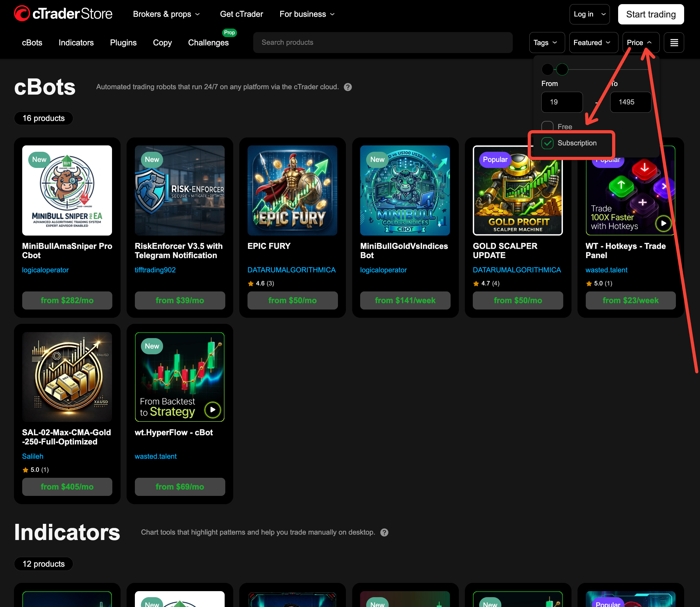Open the SAL-02-Max-CMA-Gold product image
The width and height of the screenshot is (700, 607).
point(67,377)
